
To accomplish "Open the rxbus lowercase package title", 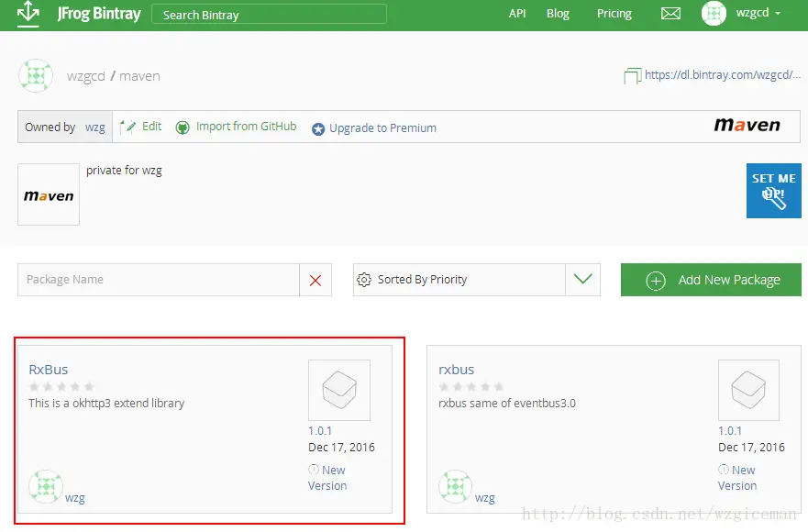I will [x=456, y=370].
